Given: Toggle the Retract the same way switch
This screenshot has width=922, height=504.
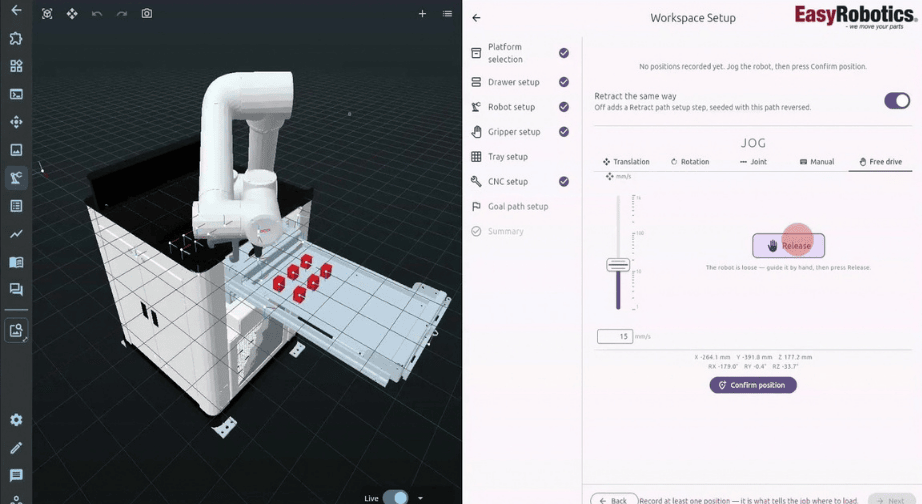Looking at the screenshot, I should pyautogui.click(x=897, y=101).
